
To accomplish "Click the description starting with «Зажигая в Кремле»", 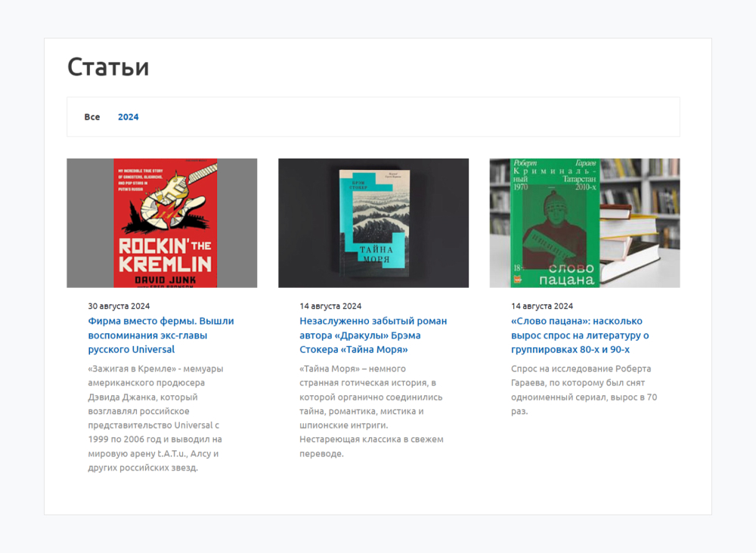I will click(156, 418).
